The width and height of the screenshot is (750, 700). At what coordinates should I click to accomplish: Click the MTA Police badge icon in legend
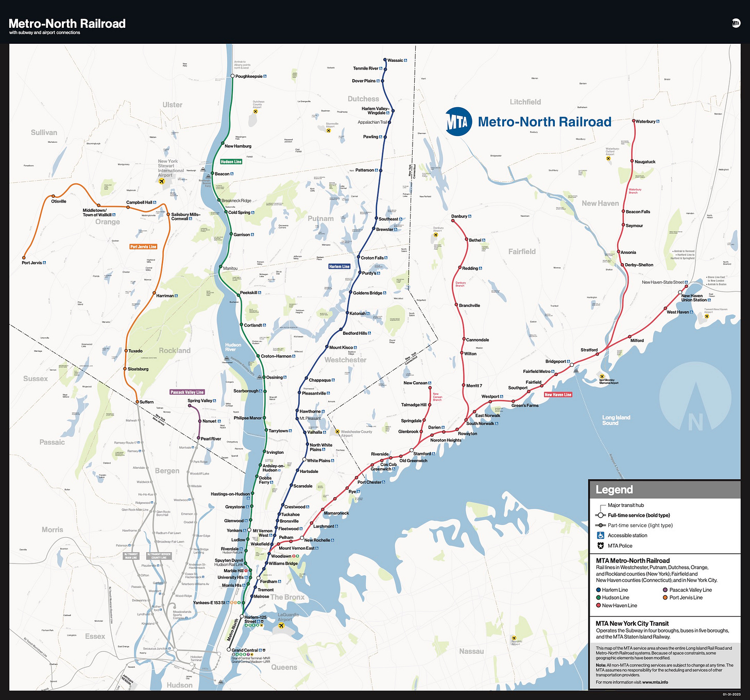(x=600, y=545)
